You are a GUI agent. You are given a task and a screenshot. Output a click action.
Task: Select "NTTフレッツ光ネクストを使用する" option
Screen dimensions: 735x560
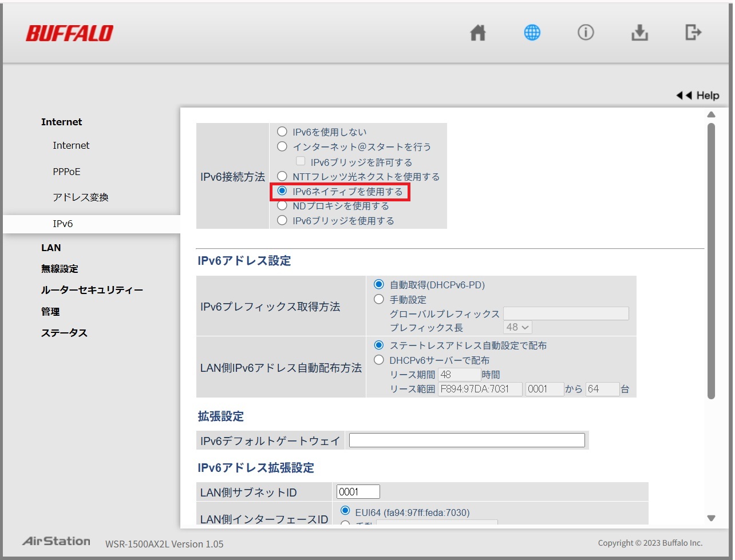(282, 176)
